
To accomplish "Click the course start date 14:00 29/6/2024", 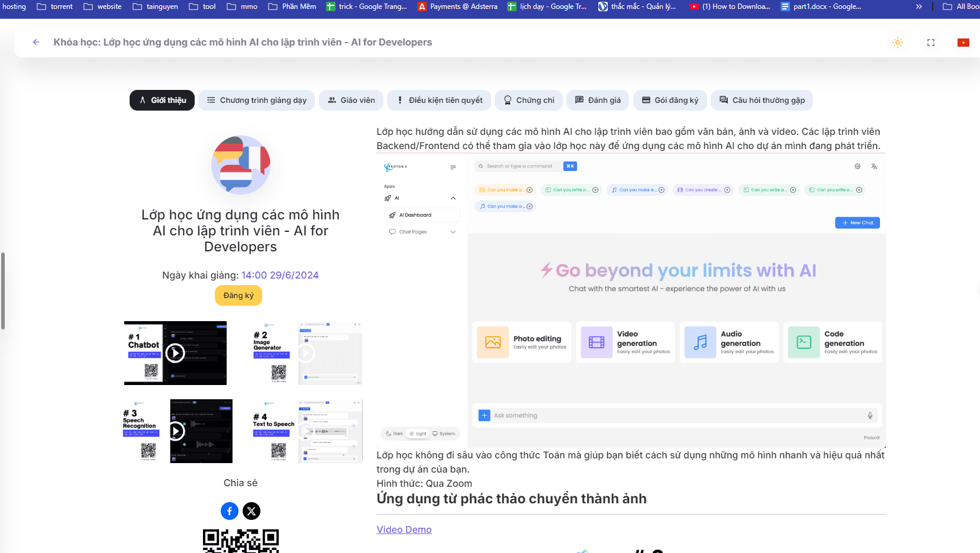I will point(280,275).
